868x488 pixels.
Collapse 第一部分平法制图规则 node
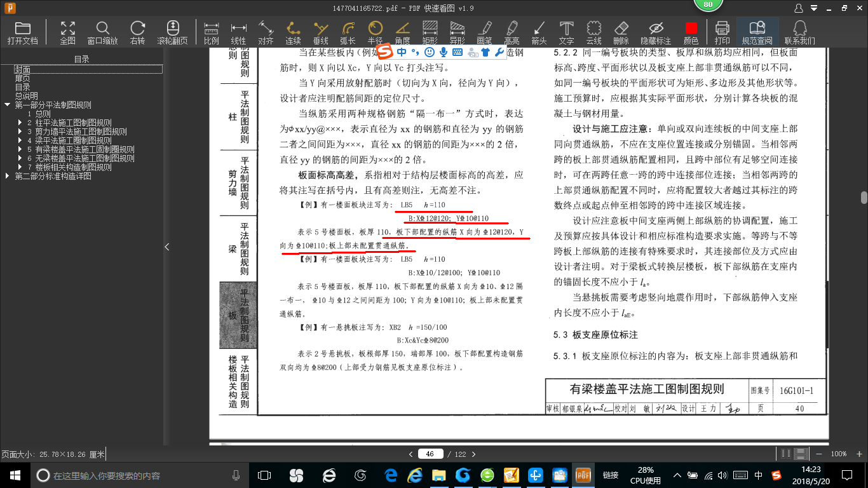tap(7, 105)
